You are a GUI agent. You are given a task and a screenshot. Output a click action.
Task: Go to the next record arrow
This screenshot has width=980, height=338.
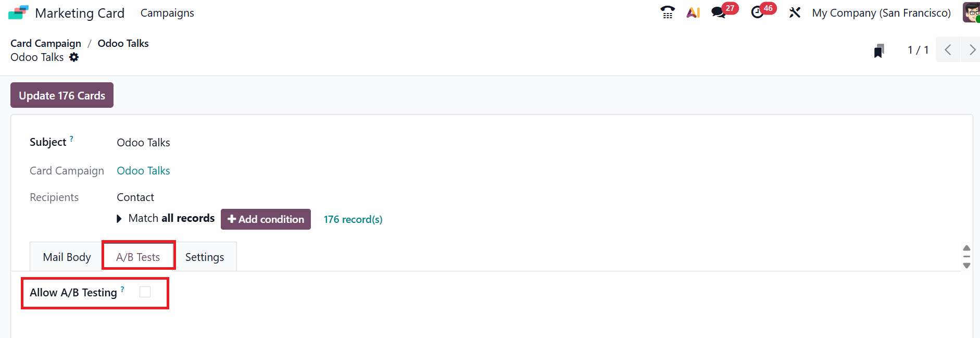click(972, 50)
